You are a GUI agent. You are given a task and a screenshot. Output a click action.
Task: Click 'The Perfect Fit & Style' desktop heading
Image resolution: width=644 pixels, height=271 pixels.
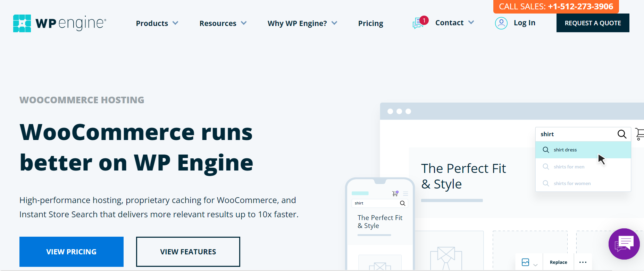point(463,176)
